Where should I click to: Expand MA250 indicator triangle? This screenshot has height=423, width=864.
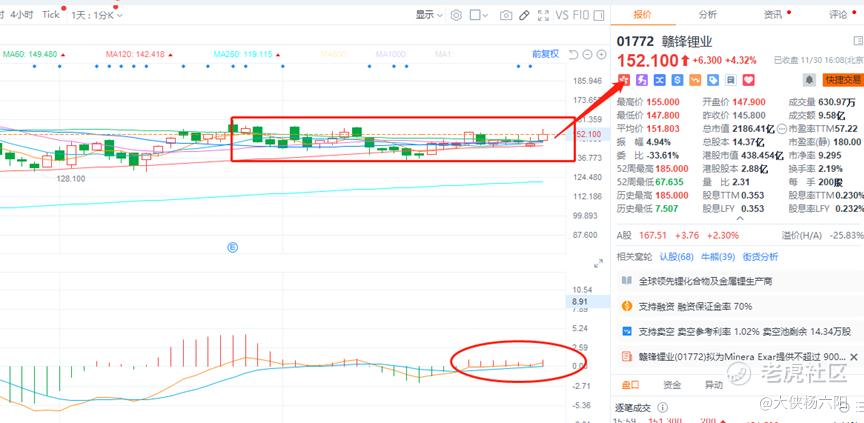tap(278, 55)
